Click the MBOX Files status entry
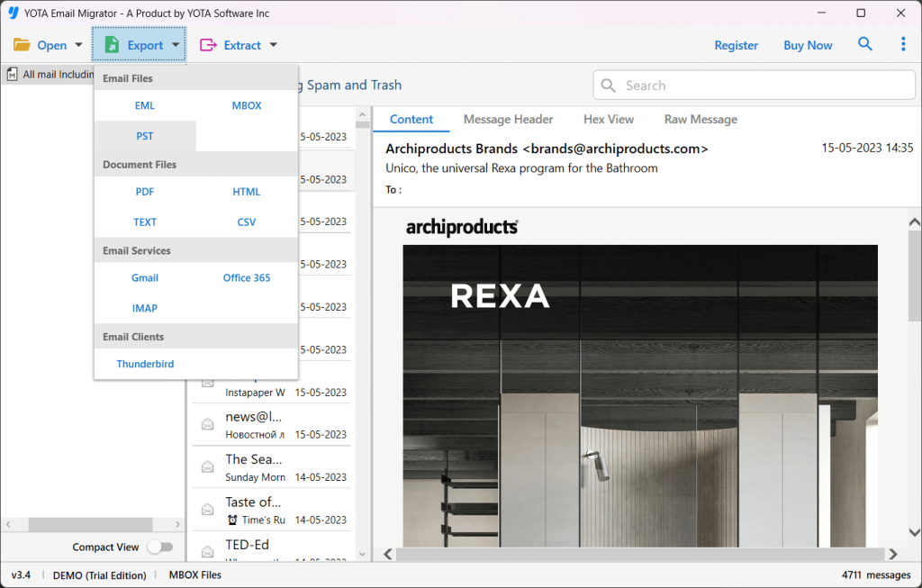Viewport: 922px width, 588px height. click(x=194, y=574)
